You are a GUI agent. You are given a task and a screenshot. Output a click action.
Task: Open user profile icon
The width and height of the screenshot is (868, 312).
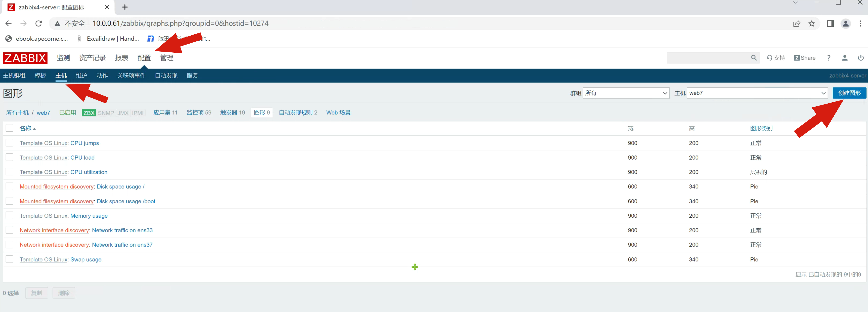[844, 58]
